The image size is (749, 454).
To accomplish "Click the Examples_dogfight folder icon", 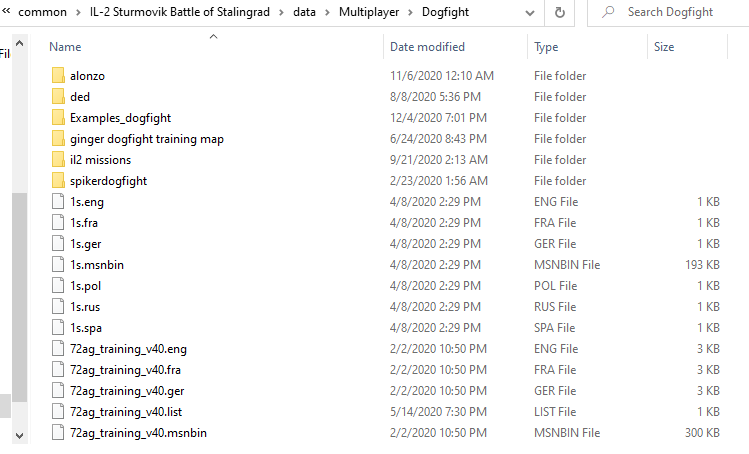I will point(58,118).
